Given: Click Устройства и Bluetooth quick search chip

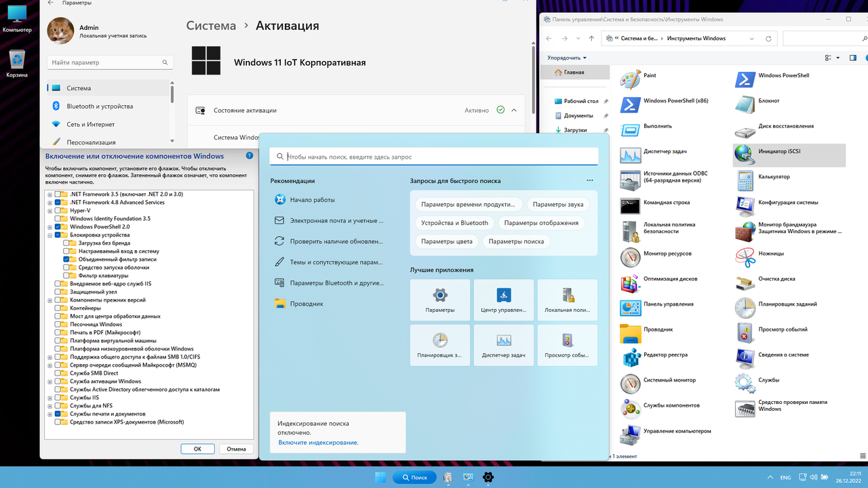Looking at the screenshot, I should pos(454,223).
